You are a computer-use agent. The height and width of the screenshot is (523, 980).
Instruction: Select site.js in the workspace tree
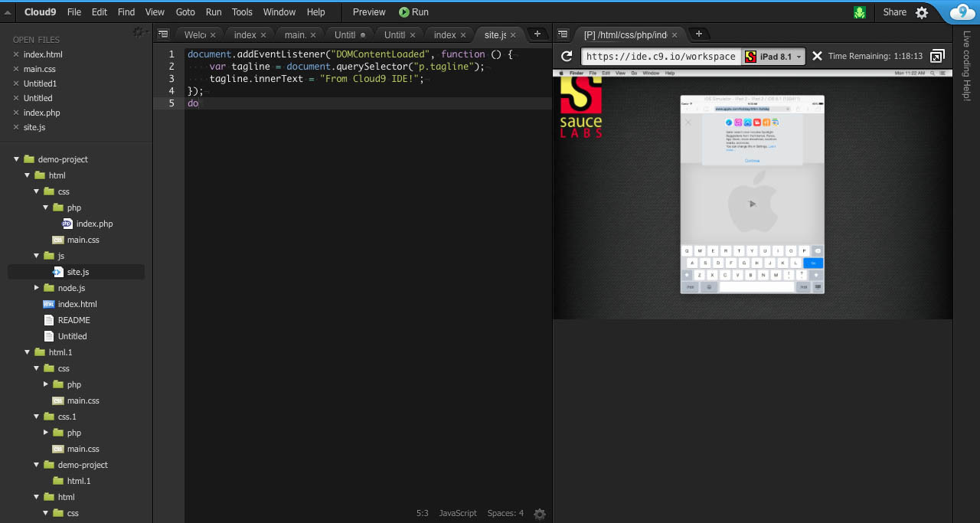pyautogui.click(x=77, y=272)
